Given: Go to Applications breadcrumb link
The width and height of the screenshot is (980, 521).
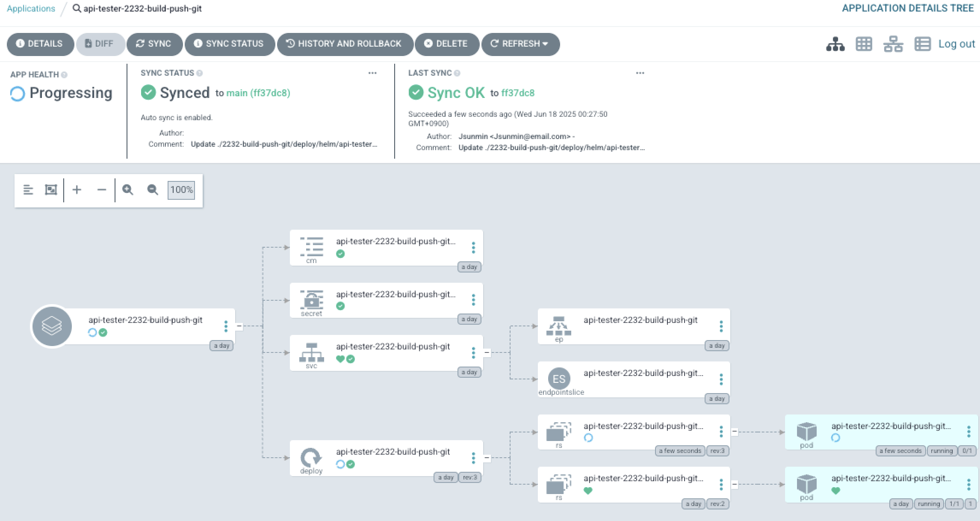Looking at the screenshot, I should (31, 9).
